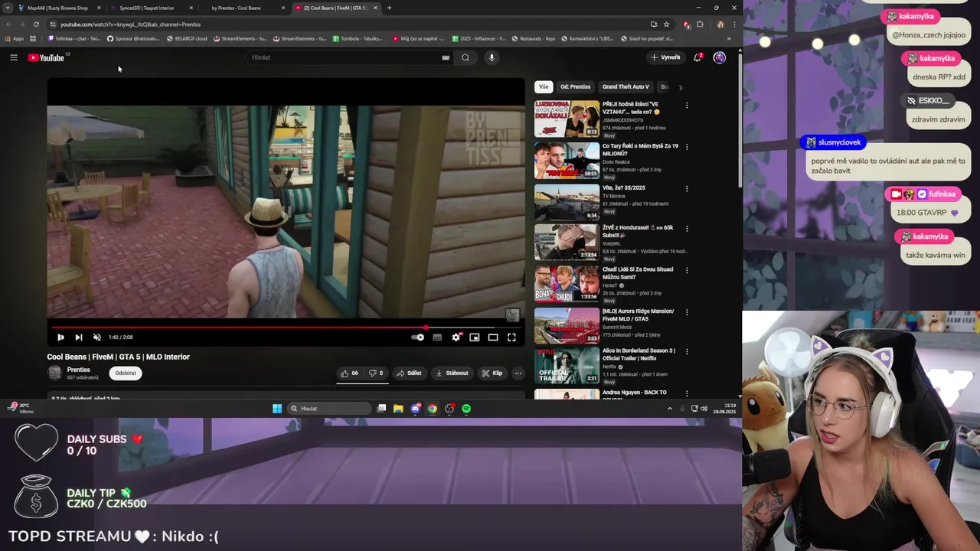Like the Cool Beans video
The width and height of the screenshot is (980, 551).
tap(350, 373)
